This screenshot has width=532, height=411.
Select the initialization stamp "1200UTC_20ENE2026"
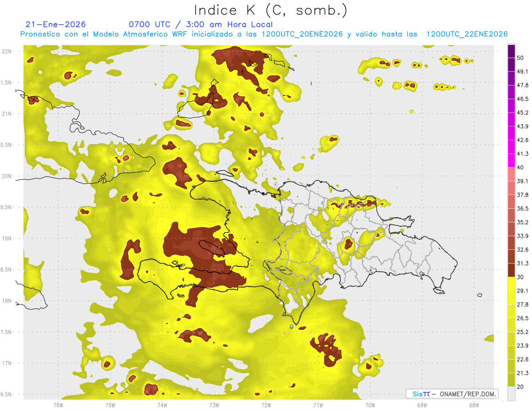[x=302, y=34]
